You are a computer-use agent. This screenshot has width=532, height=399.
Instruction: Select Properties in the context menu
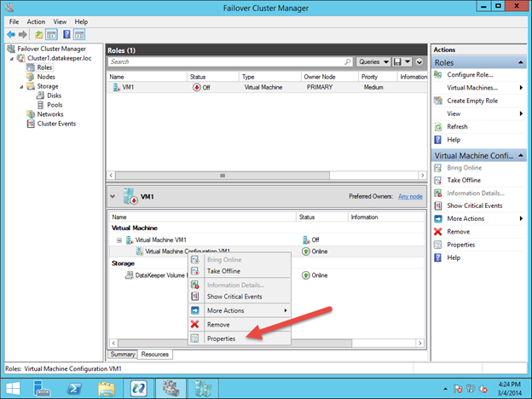tap(221, 338)
